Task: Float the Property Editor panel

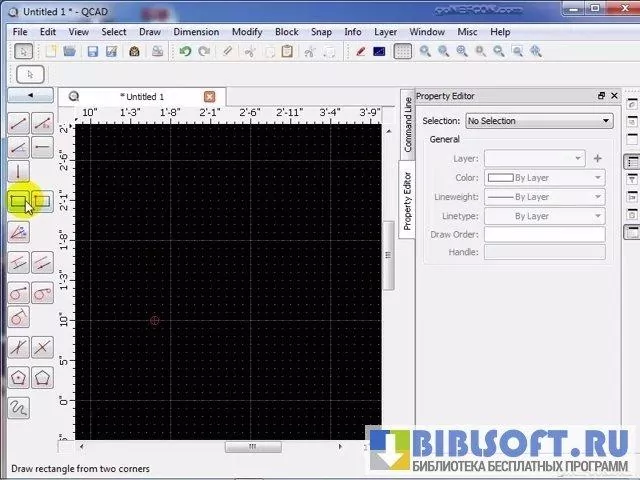Action: click(x=601, y=96)
